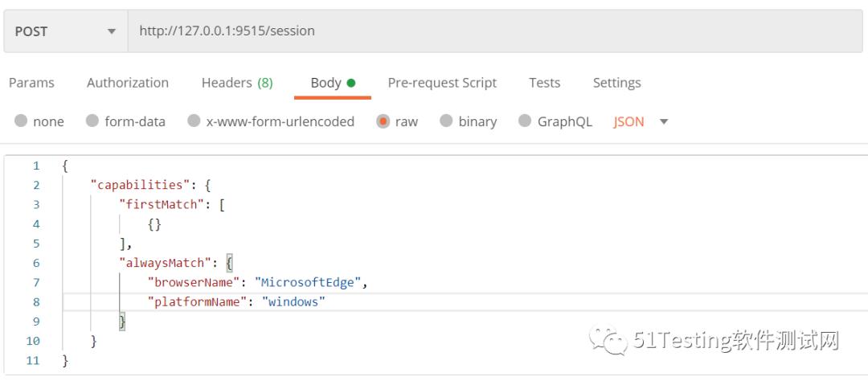Click the request URL field
This screenshot has width=868, height=381.
pos(495,31)
